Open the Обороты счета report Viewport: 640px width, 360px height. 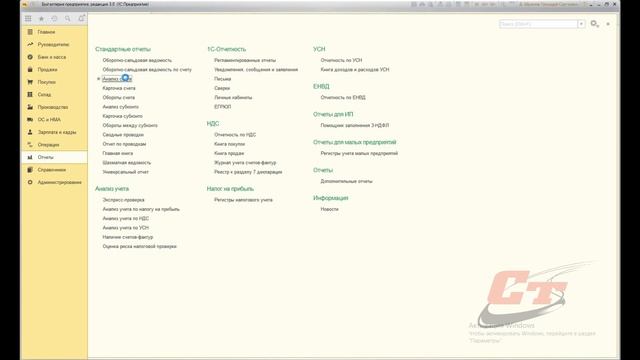click(118, 98)
